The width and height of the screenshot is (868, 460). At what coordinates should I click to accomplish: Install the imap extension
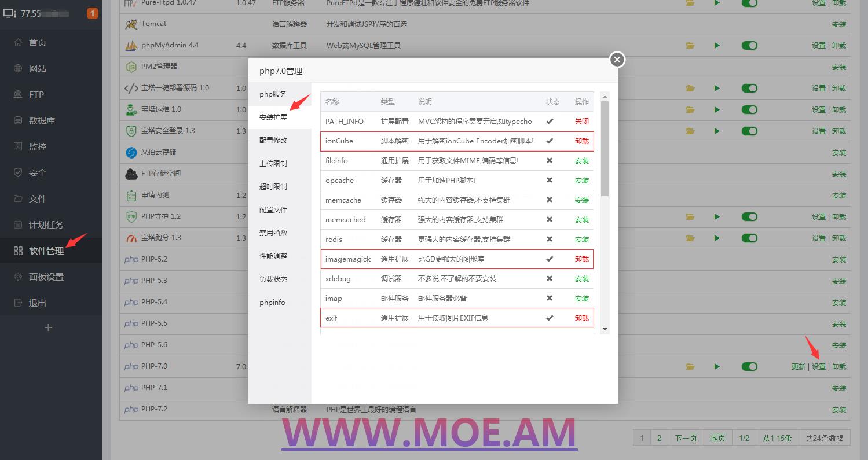581,299
